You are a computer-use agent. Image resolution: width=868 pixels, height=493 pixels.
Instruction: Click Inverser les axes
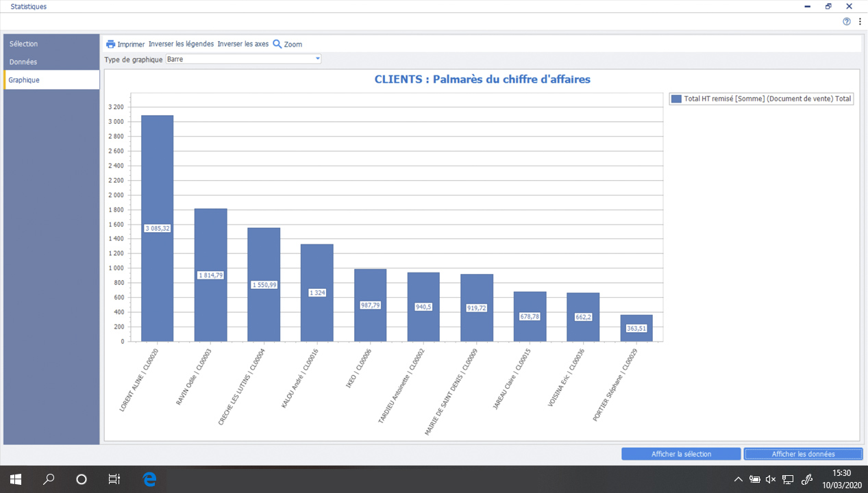pyautogui.click(x=243, y=44)
